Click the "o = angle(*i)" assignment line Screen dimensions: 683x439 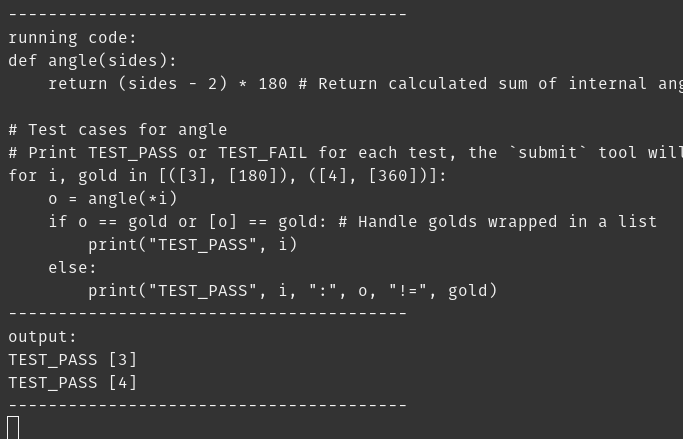(112, 199)
